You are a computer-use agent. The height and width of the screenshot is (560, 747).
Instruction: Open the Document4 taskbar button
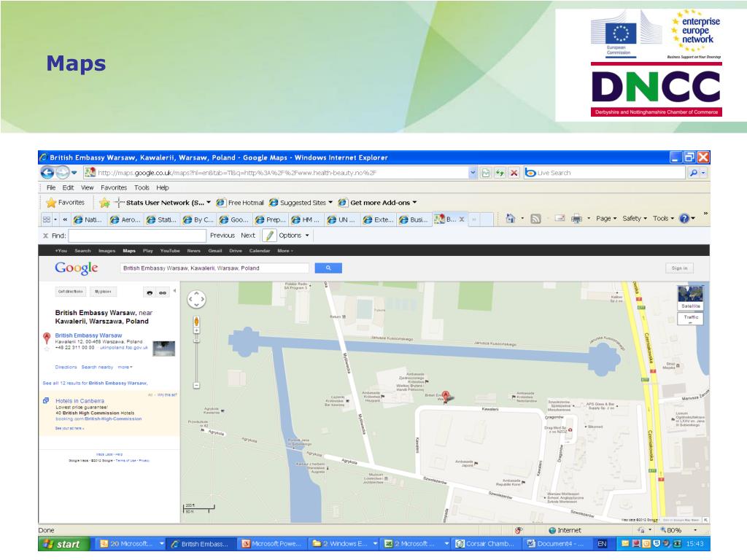555,544
